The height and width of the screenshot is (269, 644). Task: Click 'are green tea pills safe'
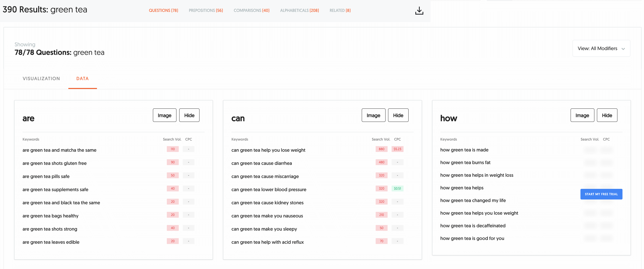46,176
